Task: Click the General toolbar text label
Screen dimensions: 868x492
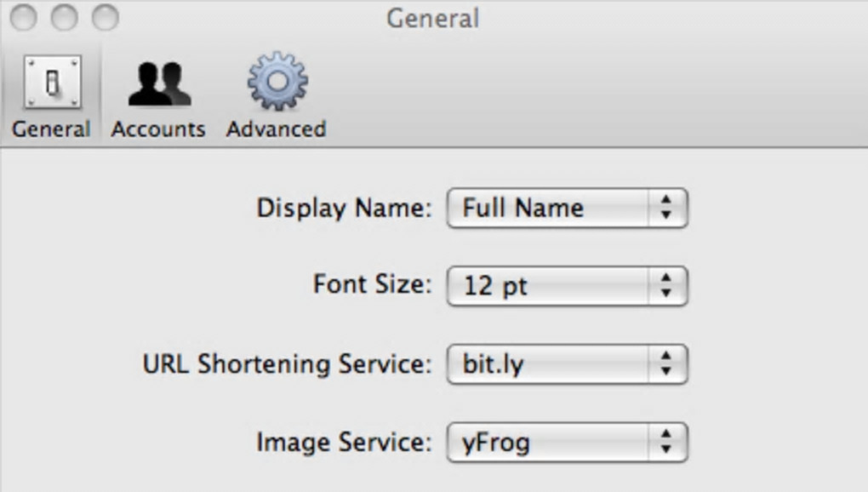Action: click(x=51, y=129)
